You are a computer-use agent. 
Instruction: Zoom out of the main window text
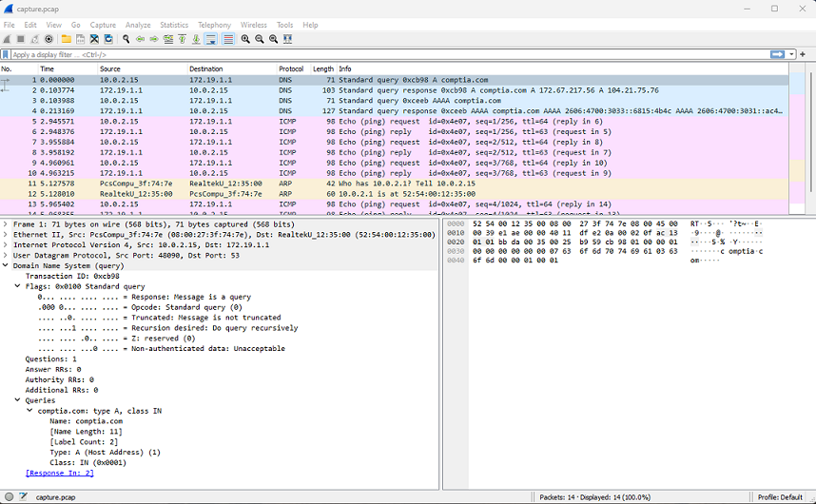260,39
